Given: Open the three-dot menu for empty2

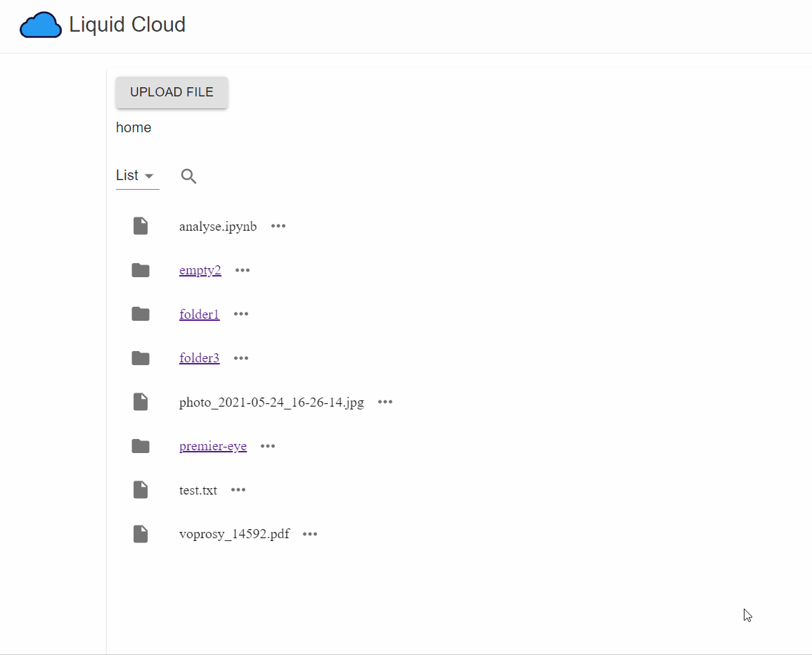Looking at the screenshot, I should (243, 270).
